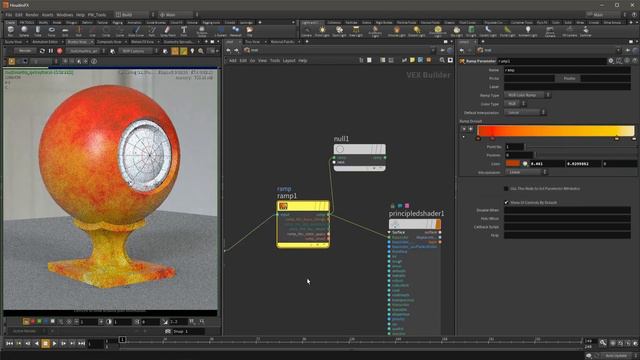Image resolution: width=640 pixels, height=360 pixels.
Task: Open the color picker wheel icon
Action: (525, 164)
